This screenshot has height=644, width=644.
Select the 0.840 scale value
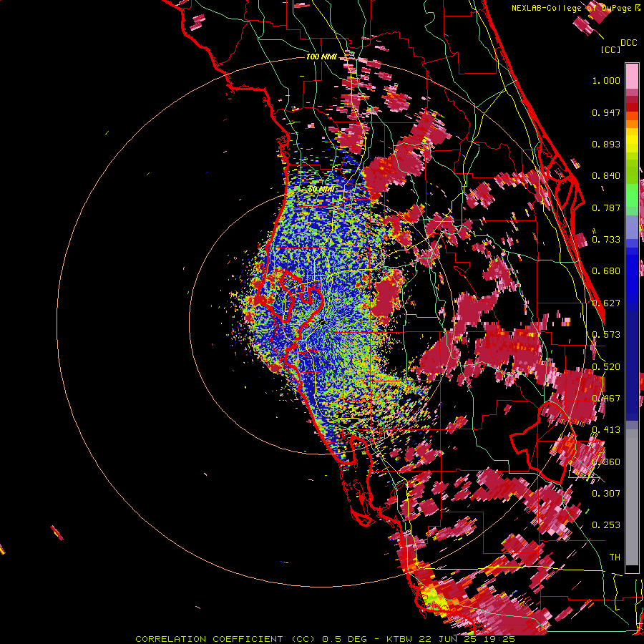click(x=606, y=176)
